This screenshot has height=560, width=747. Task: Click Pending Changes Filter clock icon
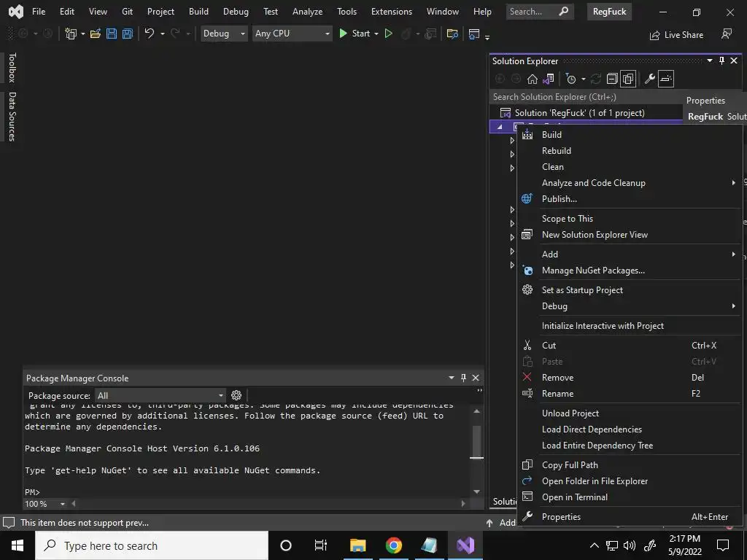570,79
